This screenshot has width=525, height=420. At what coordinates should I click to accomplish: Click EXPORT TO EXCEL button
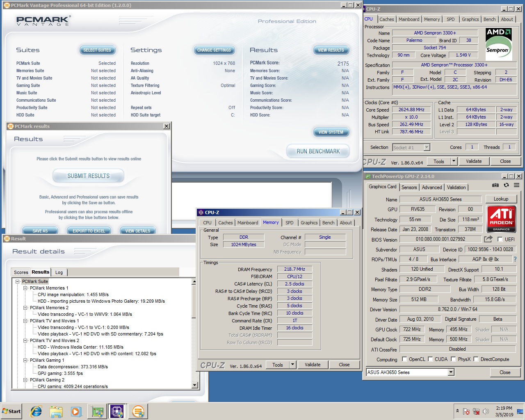(x=89, y=231)
